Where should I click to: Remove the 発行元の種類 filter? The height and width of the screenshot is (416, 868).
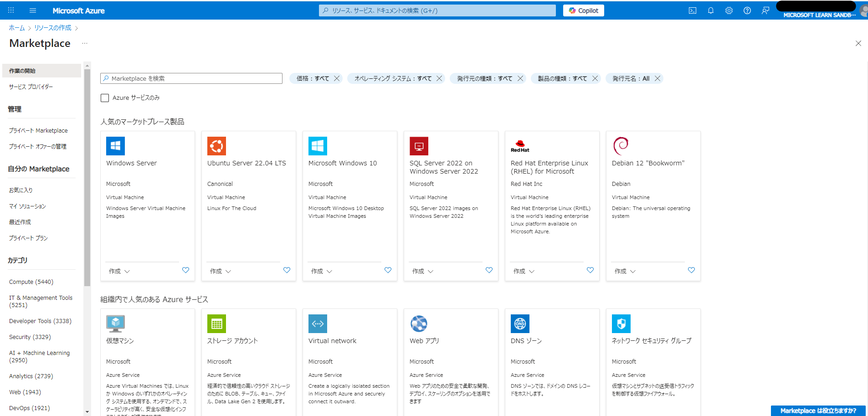[520, 78]
